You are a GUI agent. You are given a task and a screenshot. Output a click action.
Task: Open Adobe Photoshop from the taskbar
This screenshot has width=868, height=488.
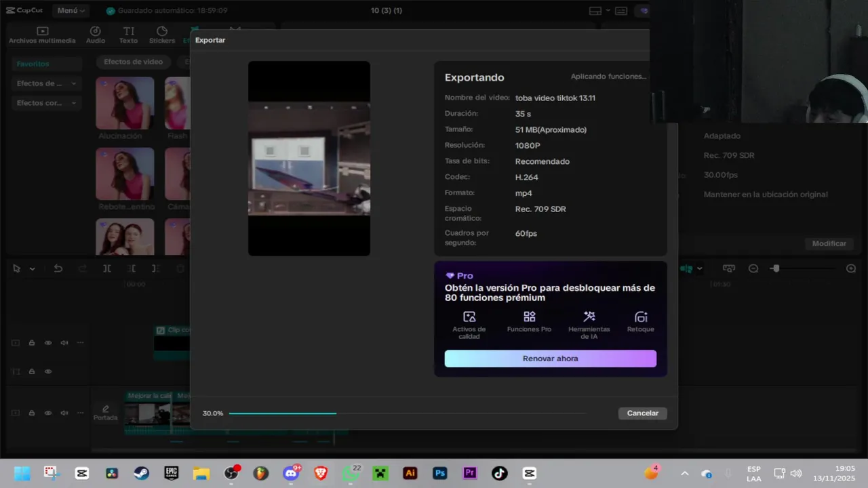(x=440, y=473)
